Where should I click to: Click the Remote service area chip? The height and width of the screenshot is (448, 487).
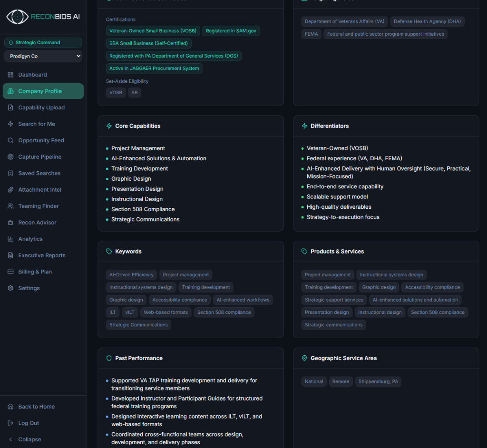[341, 381]
